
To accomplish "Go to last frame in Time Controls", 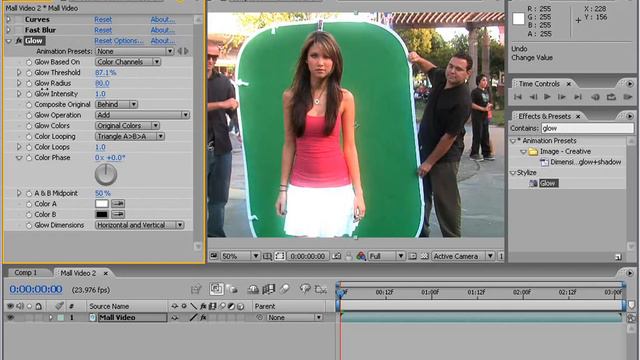I will tap(578, 97).
